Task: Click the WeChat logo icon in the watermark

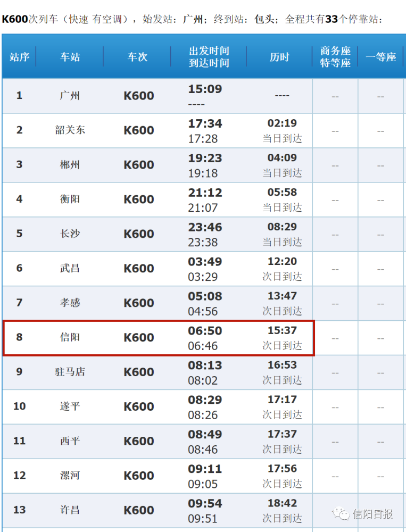Action: pyautogui.click(x=341, y=514)
